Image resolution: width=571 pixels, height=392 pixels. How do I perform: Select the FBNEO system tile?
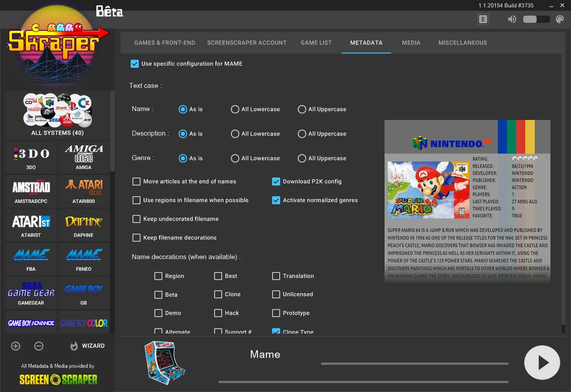click(x=84, y=259)
